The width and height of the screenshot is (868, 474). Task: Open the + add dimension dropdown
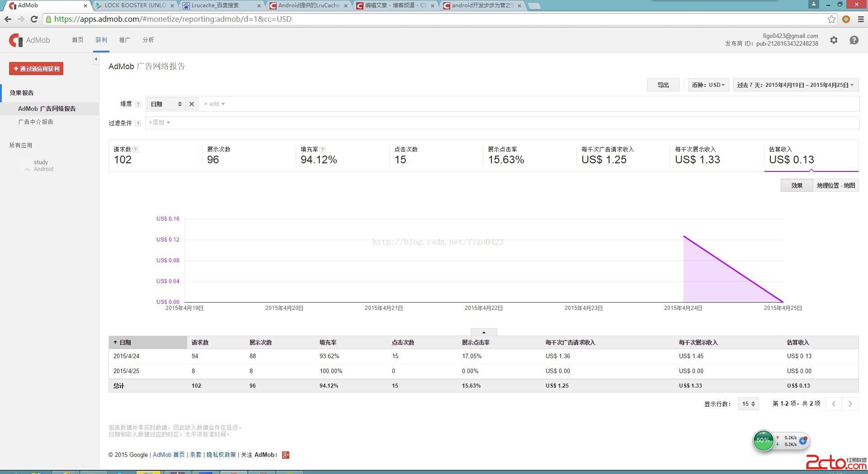[214, 104]
